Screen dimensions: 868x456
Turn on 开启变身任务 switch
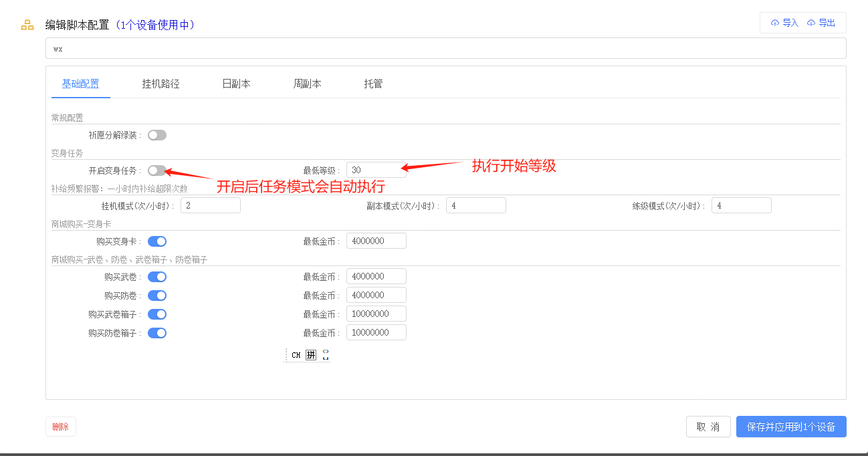[x=157, y=170]
